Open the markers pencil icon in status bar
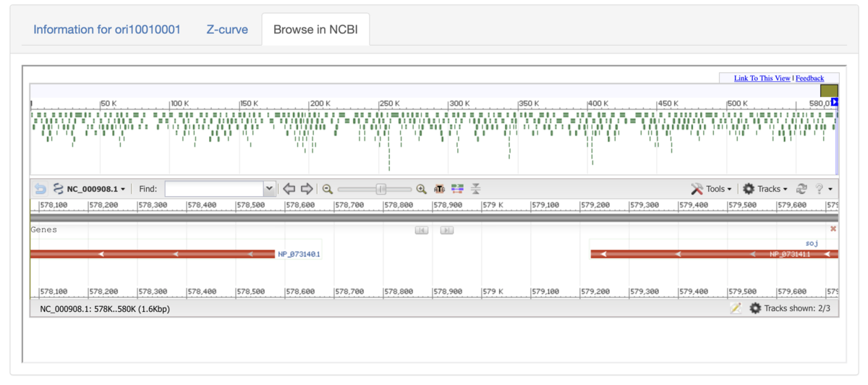868x385 pixels. [x=736, y=308]
